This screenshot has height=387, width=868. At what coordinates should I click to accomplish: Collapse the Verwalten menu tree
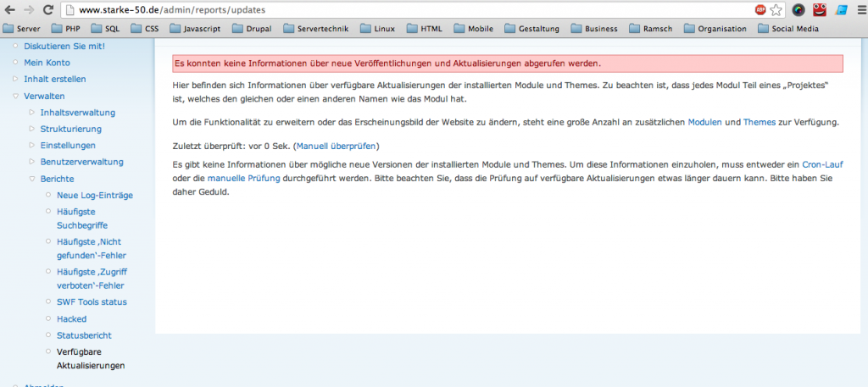[x=14, y=96]
